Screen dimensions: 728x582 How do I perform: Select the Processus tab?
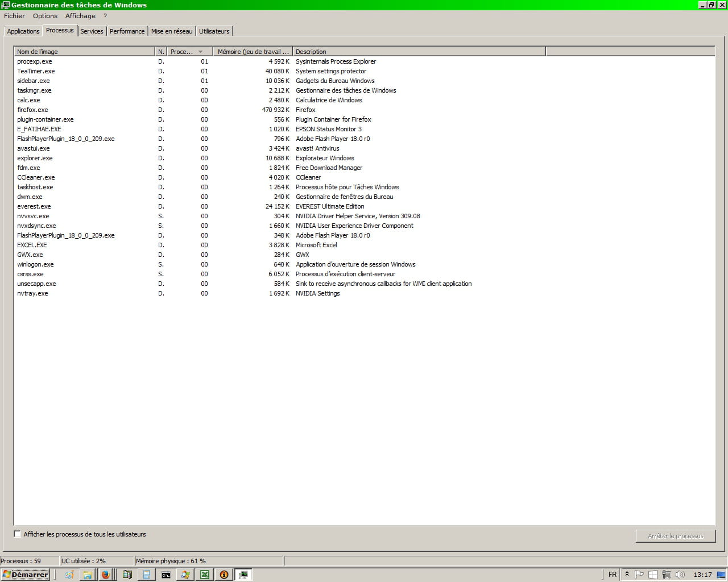[x=60, y=30]
